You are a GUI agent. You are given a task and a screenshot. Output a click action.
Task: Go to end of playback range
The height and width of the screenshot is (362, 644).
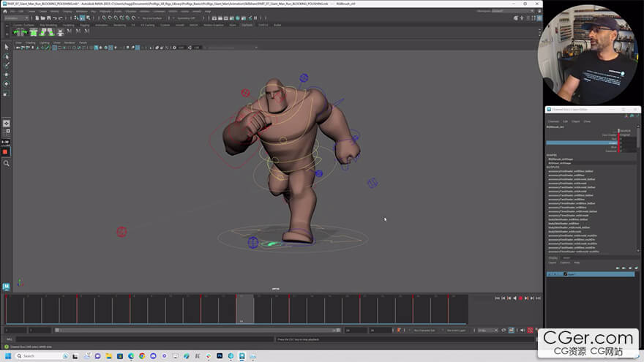[x=538, y=298]
